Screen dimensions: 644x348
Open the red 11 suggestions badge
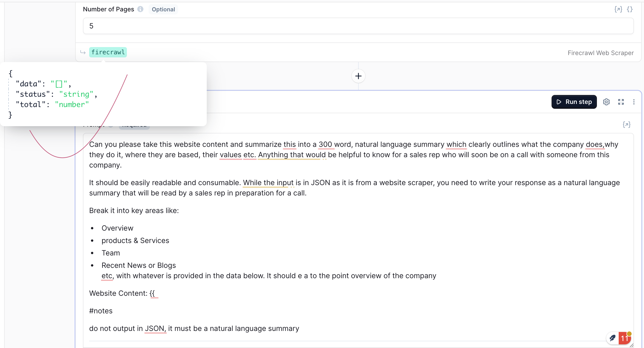624,338
